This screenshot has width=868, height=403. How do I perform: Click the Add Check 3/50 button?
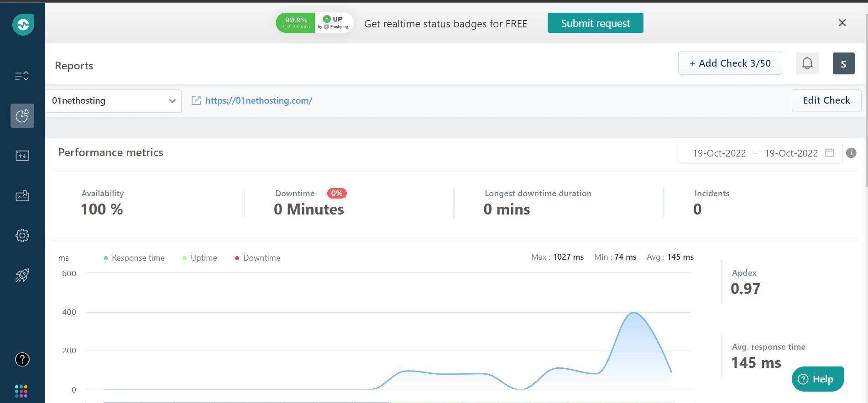(730, 63)
